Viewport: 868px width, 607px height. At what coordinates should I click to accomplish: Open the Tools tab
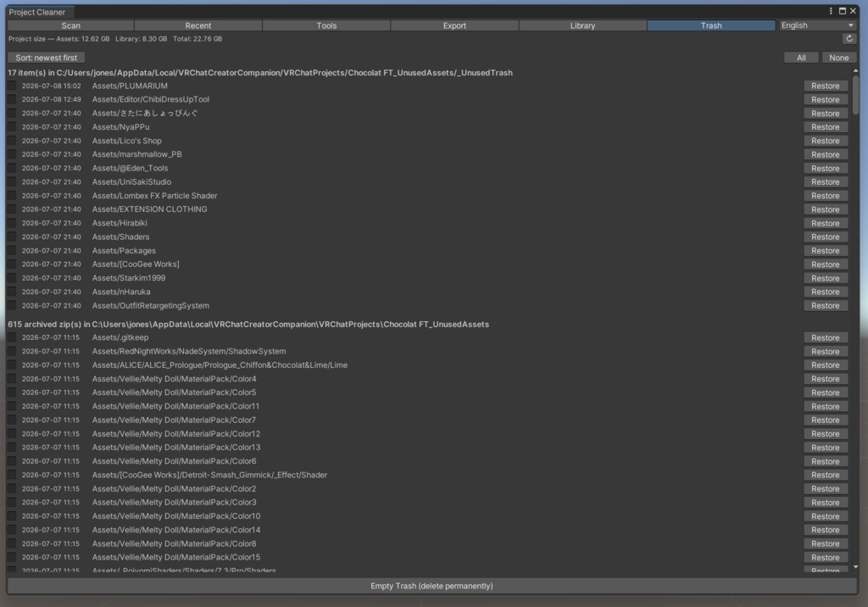pos(326,25)
